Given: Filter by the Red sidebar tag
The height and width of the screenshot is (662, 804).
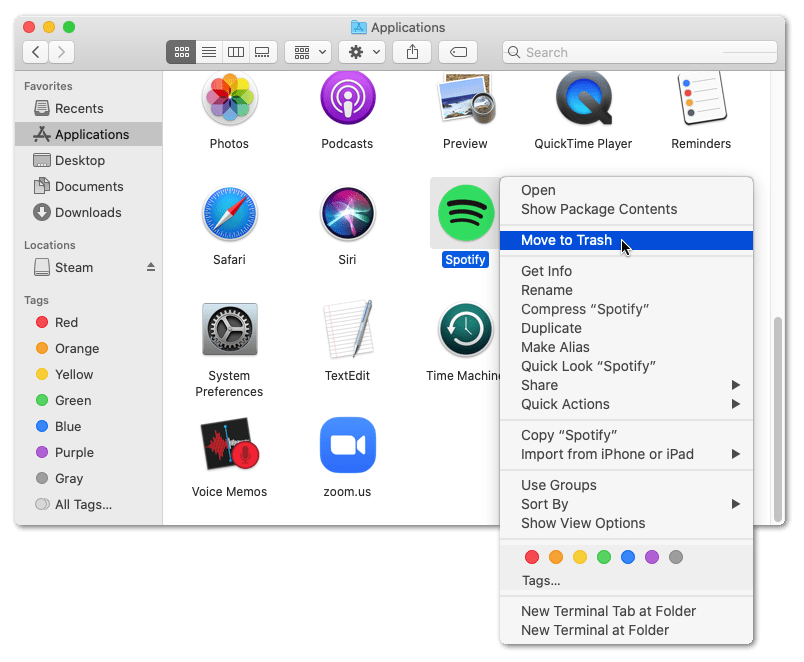Looking at the screenshot, I should point(88,323).
